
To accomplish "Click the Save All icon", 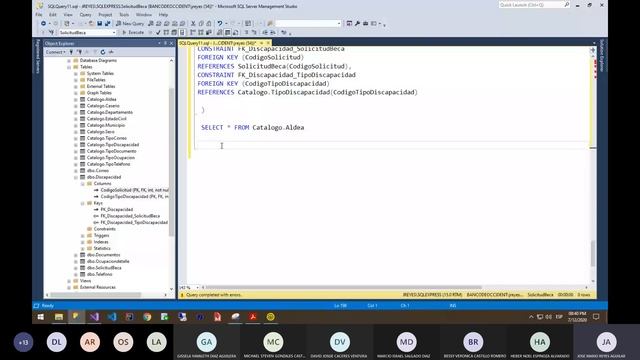I will tap(107, 24).
